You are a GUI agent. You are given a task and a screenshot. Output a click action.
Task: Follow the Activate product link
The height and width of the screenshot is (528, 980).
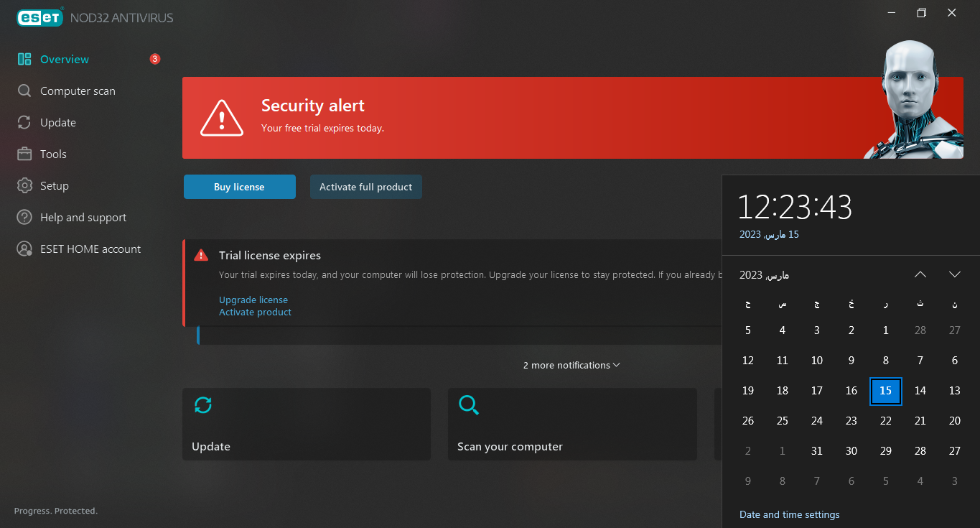point(255,312)
